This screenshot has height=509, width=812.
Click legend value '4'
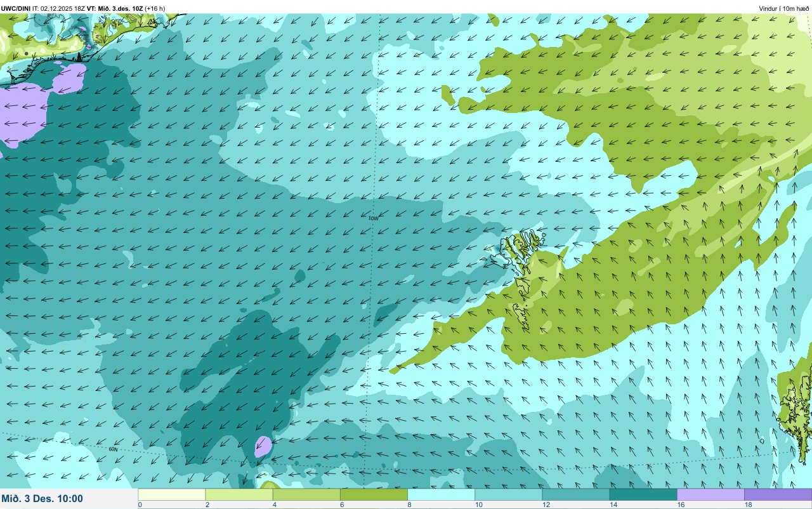(274, 505)
